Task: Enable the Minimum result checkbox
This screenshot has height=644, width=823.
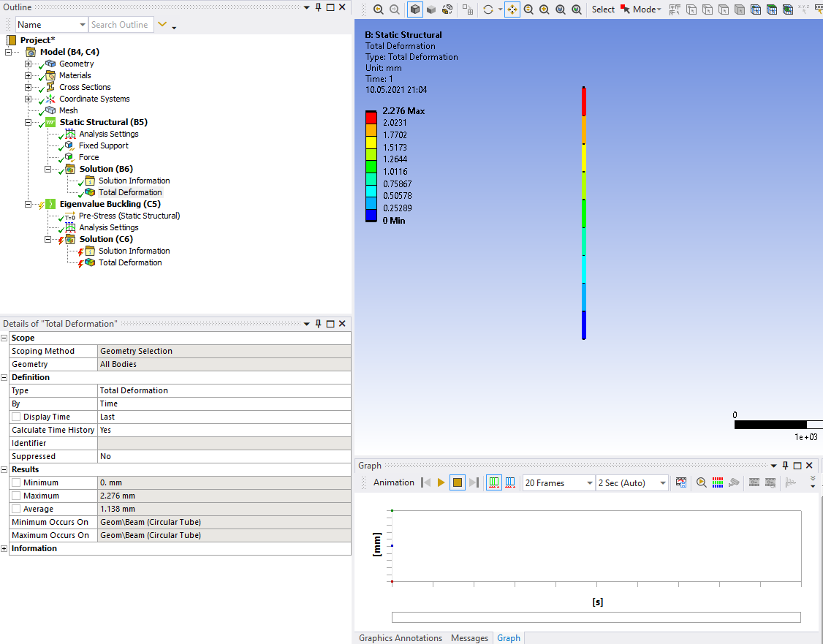Action: 16,482
